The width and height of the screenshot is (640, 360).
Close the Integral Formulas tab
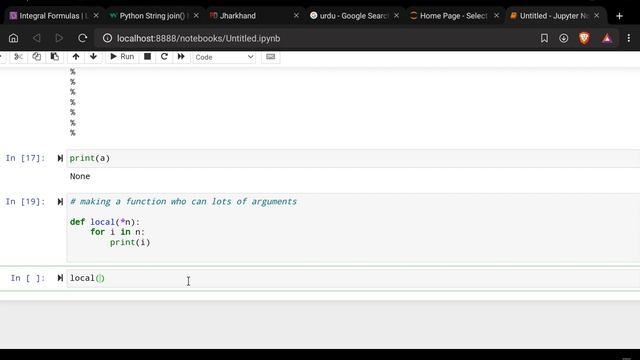(x=96, y=16)
